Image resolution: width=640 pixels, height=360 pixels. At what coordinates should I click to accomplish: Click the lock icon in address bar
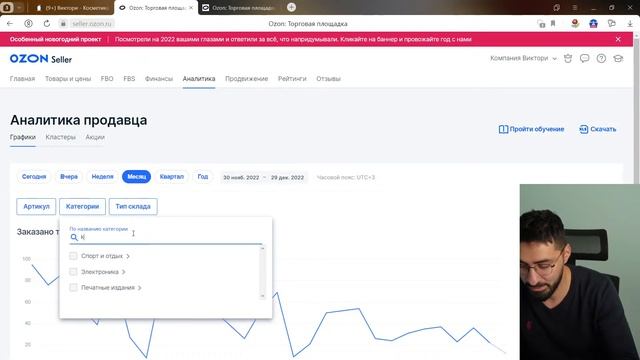(63, 24)
